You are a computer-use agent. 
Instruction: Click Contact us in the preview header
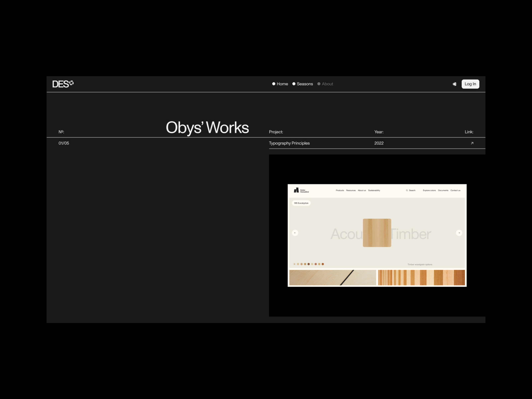coord(455,191)
